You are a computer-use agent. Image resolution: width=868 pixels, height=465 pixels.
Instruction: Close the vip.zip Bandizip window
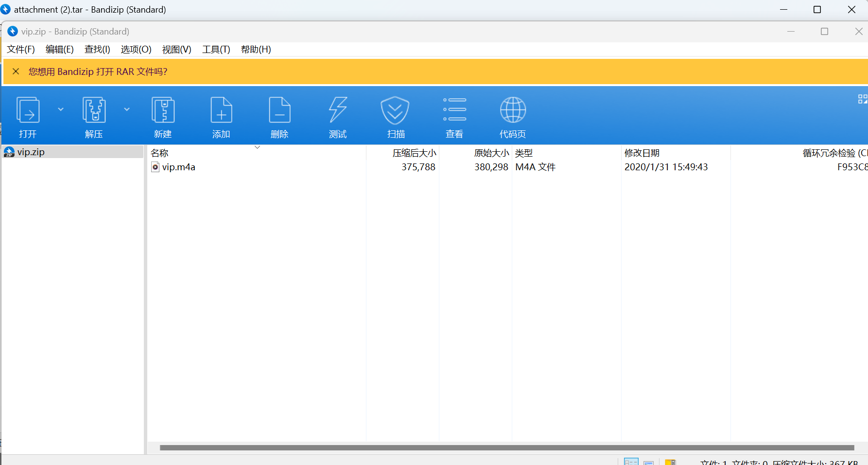pos(859,32)
